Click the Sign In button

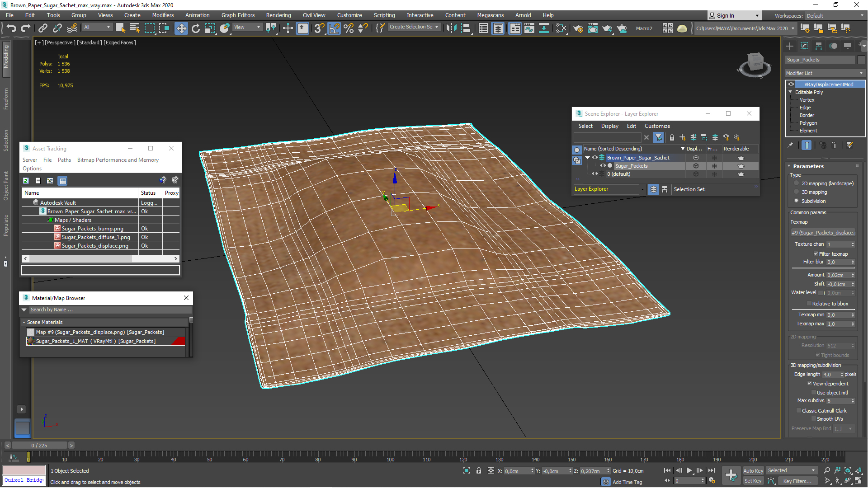pos(734,16)
